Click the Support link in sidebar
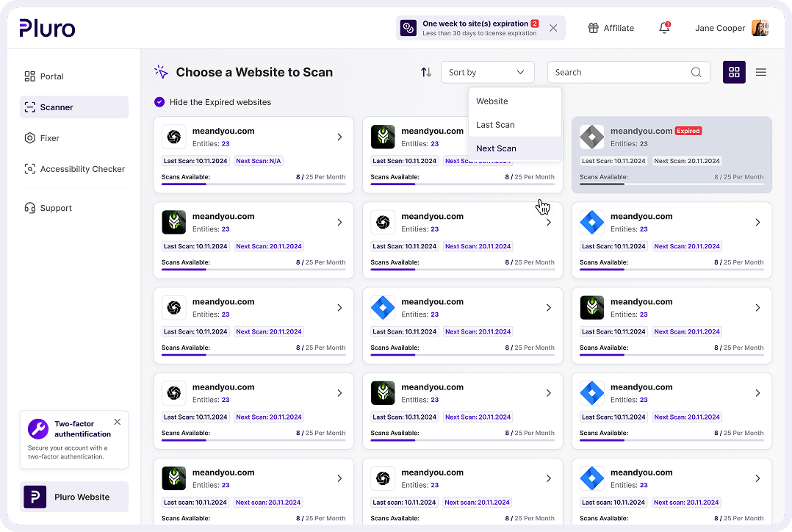 (x=56, y=208)
